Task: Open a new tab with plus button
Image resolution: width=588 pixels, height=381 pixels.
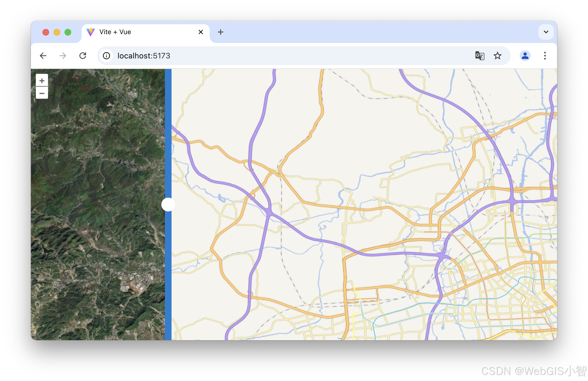Action: point(220,32)
